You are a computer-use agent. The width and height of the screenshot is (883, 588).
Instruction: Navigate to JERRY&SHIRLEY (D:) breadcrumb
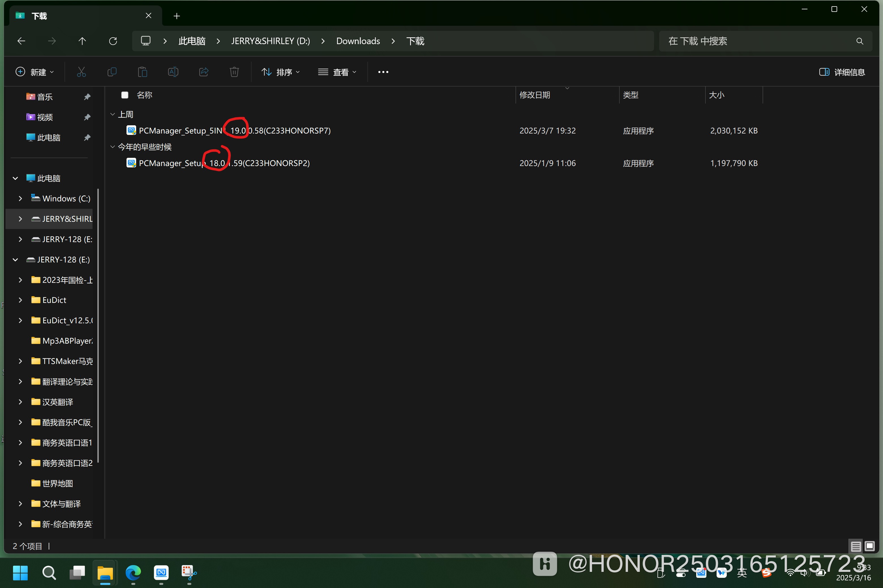pyautogui.click(x=271, y=41)
